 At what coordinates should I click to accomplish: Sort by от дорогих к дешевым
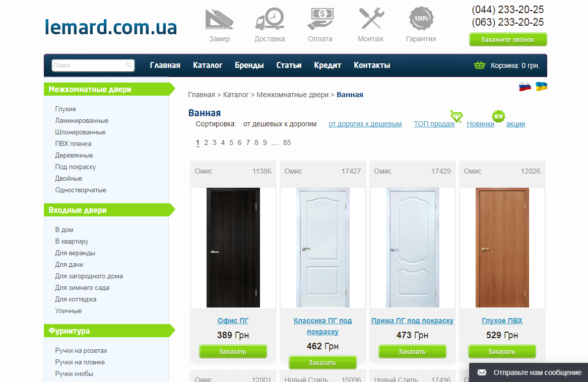(365, 124)
